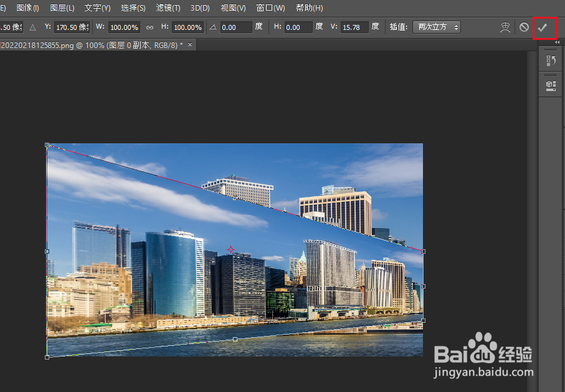Viewport: 565px width, 392px height.
Task: Open the 选择(S) menu
Action: point(133,8)
